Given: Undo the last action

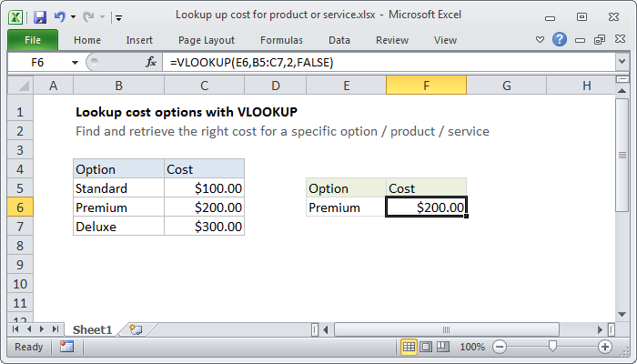Looking at the screenshot, I should [x=60, y=17].
